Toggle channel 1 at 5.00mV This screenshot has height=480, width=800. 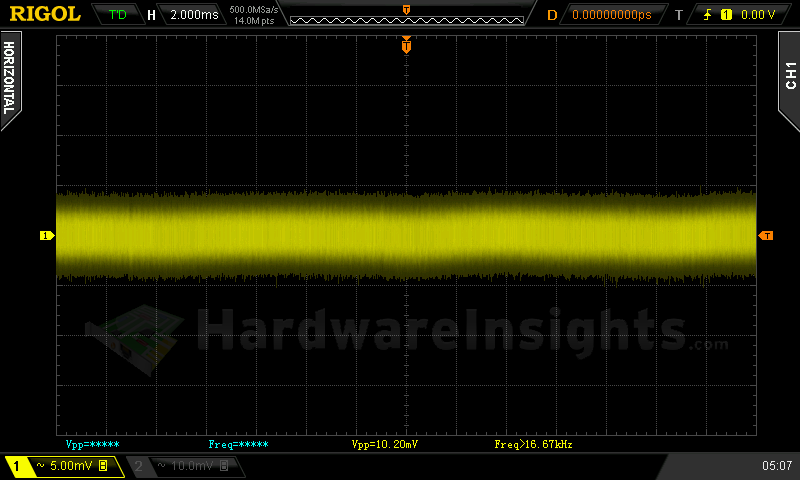coord(62,466)
